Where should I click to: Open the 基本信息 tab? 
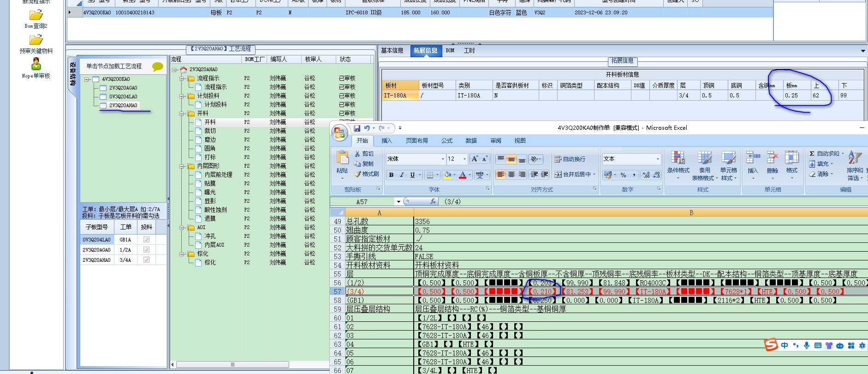392,51
